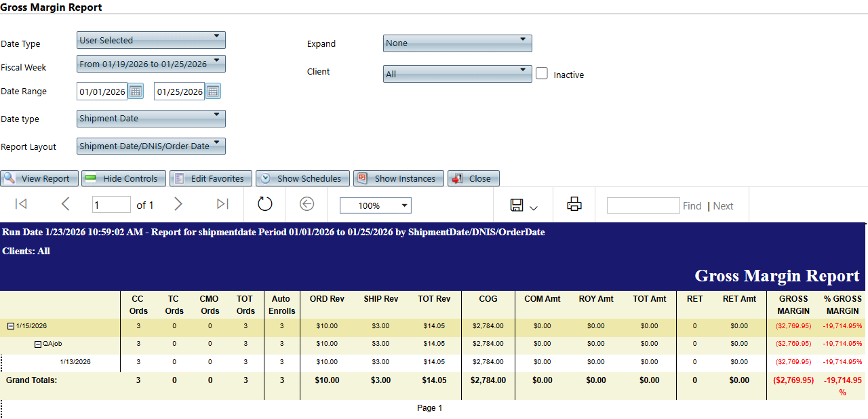The image size is (868, 419).
Task: Open the Fiscal Week dropdown
Action: [x=151, y=64]
